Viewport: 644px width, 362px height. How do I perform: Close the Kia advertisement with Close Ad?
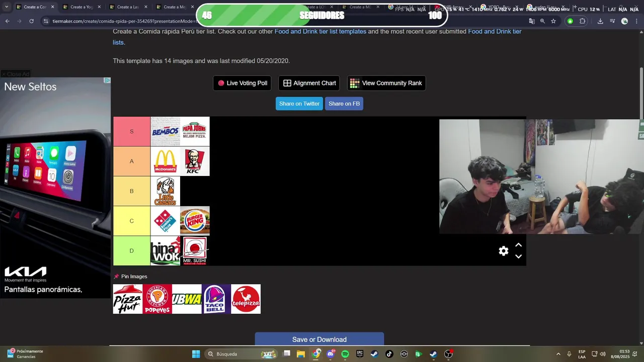[16, 74]
